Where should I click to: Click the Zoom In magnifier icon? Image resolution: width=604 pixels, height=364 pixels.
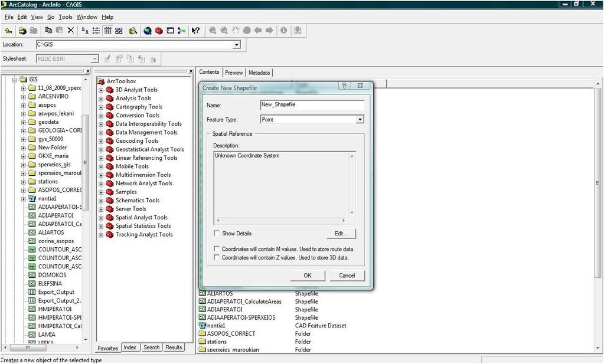coord(212,31)
